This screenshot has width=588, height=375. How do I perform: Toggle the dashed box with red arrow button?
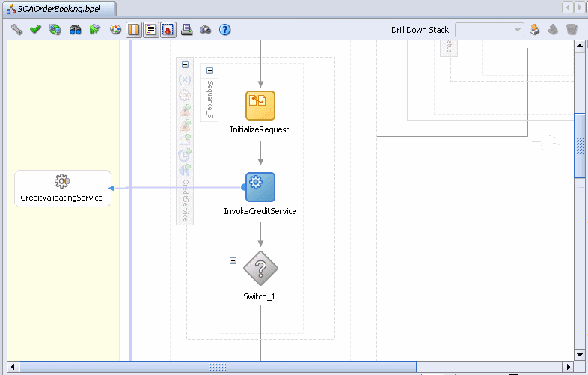(x=168, y=30)
